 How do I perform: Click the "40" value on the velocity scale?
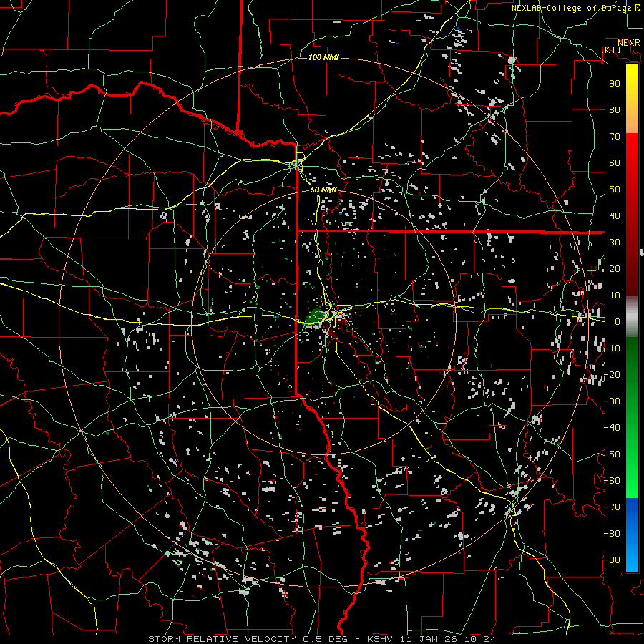615,215
